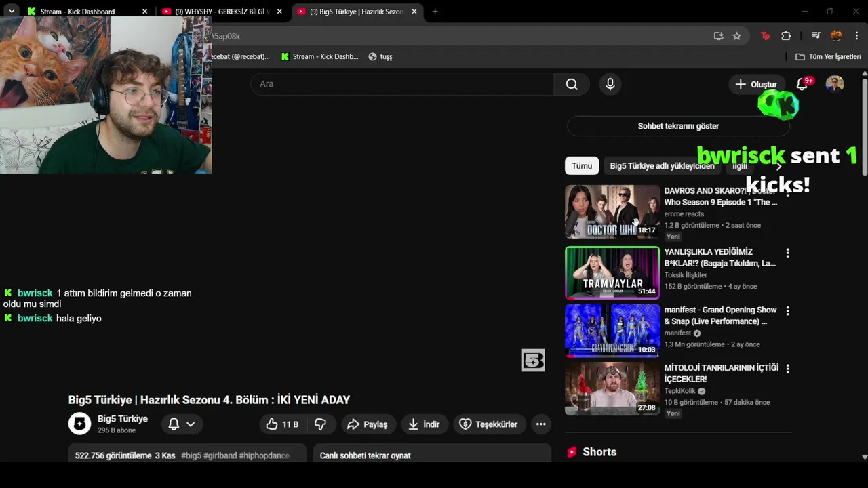The image size is (868, 488).
Task: Open Big5 Türkiye channel avatar
Action: (79, 424)
